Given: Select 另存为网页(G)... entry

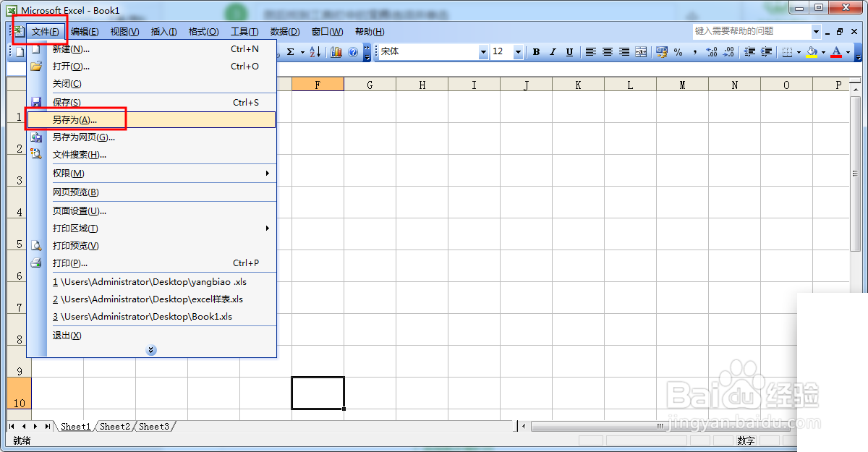Looking at the screenshot, I should pos(151,137).
